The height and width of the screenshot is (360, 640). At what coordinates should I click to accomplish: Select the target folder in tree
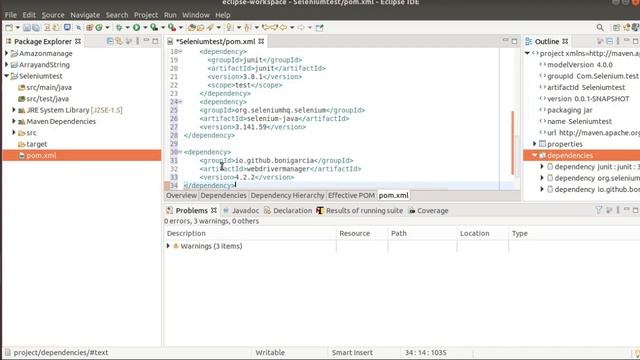point(33,144)
